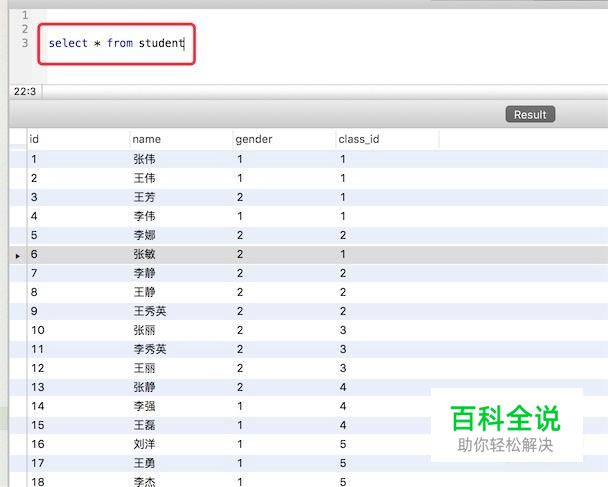Select the name cell '张伟'

(x=144, y=159)
